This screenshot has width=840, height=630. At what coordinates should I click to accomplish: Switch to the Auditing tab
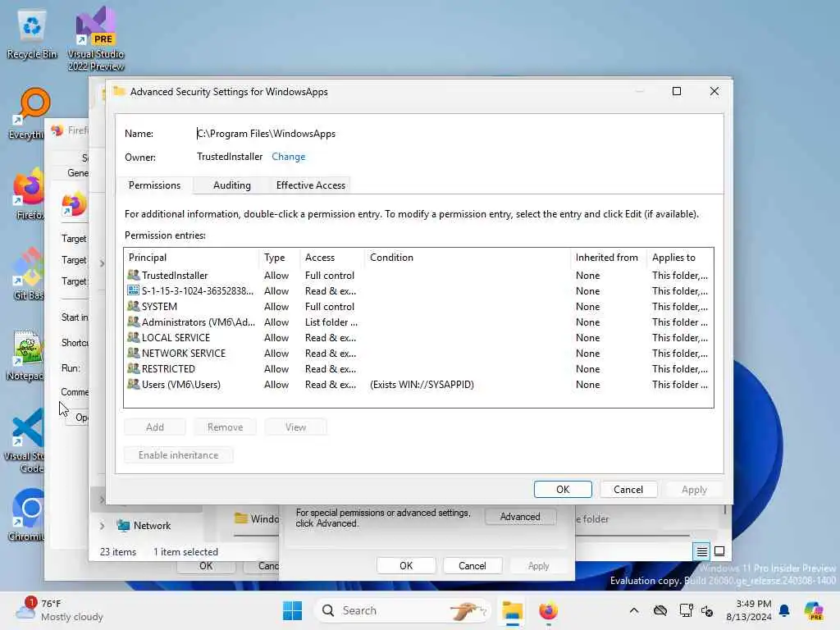(x=231, y=185)
